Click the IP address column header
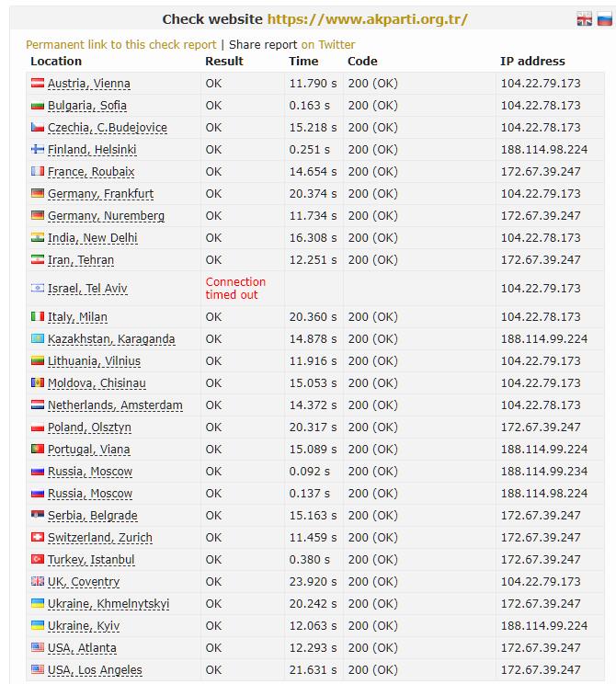The image size is (616, 684). [532, 62]
